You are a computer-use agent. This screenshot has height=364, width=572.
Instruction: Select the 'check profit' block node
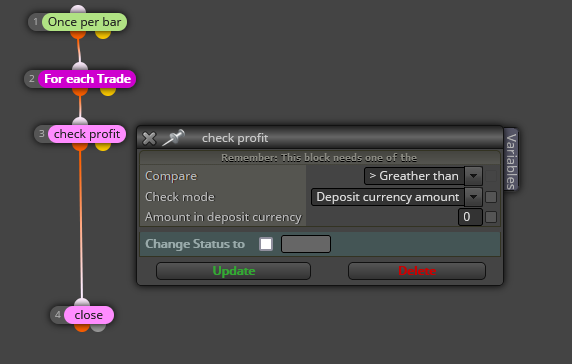(x=87, y=134)
